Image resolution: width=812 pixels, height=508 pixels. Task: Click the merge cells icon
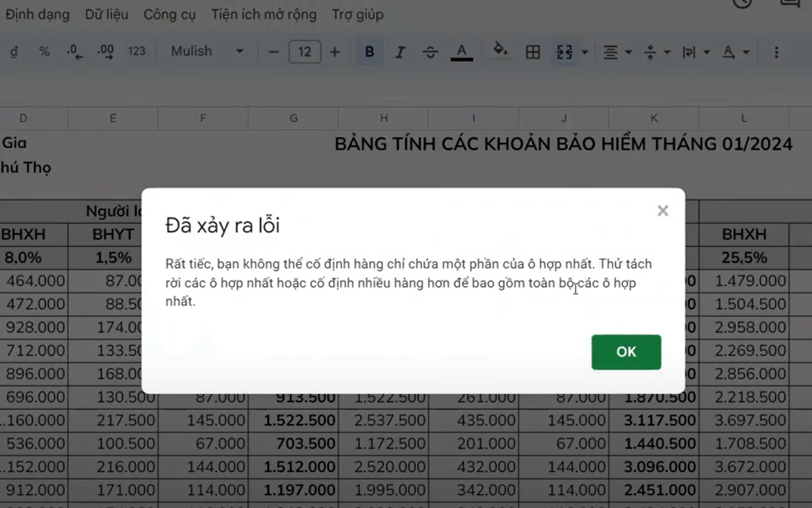pos(564,52)
